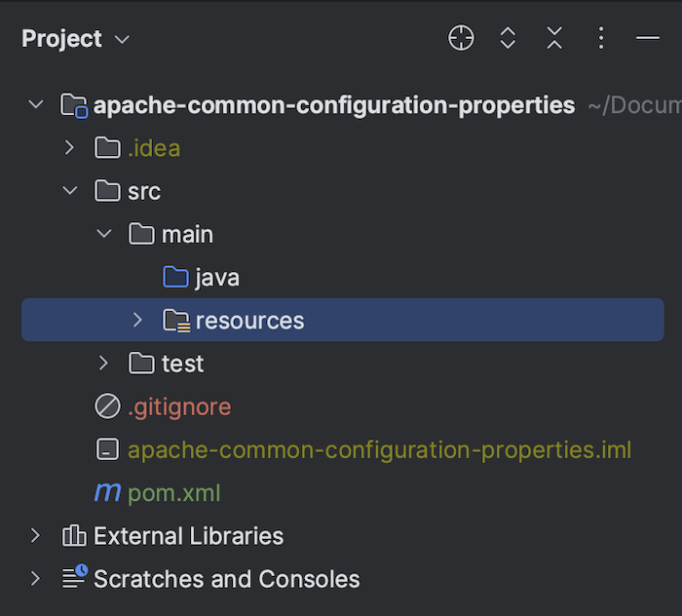Click the resources folder icon
This screenshot has width=682, height=616.
[176, 321]
